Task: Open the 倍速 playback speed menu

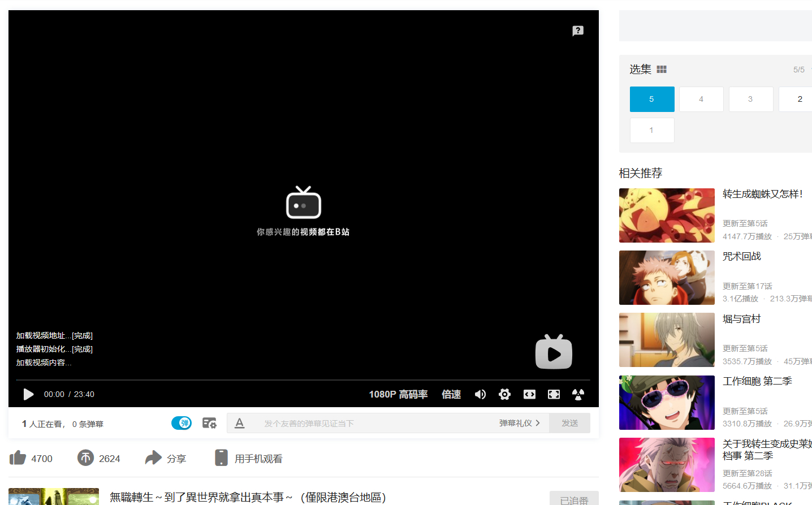Action: click(x=451, y=394)
